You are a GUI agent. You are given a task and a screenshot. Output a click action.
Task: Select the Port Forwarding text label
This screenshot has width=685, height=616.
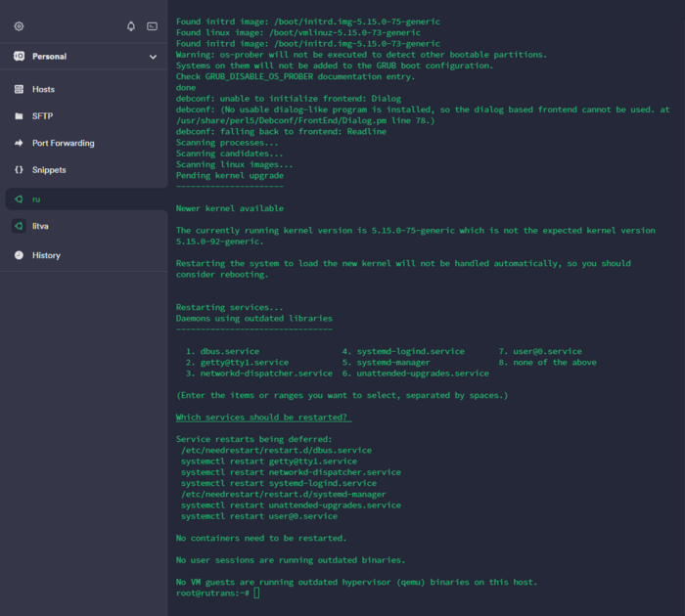(64, 143)
